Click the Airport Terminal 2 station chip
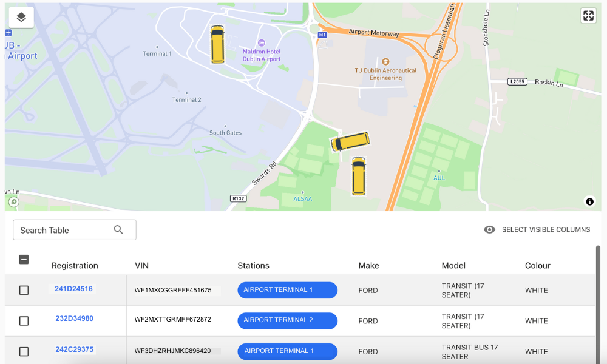This screenshot has height=364, width=607. (x=287, y=320)
